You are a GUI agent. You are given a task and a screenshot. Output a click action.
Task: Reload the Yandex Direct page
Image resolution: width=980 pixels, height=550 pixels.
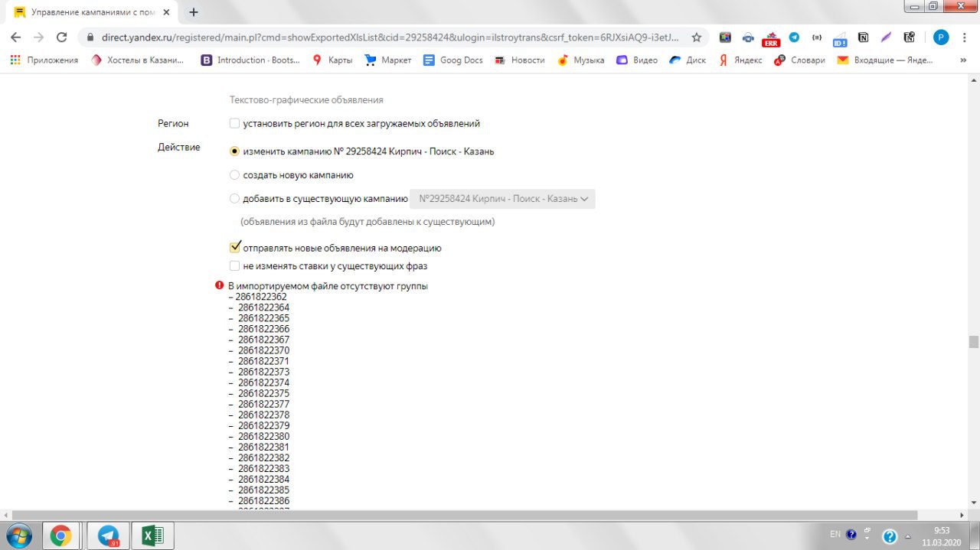pyautogui.click(x=62, y=37)
